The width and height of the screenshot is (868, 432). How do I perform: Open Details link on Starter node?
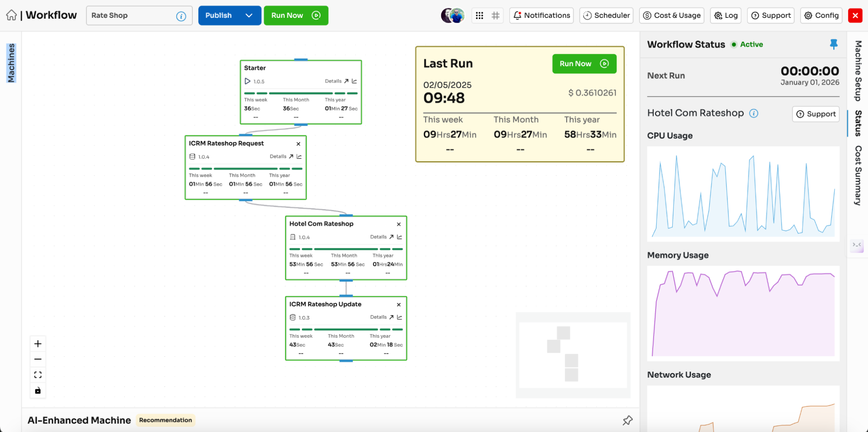click(x=337, y=81)
